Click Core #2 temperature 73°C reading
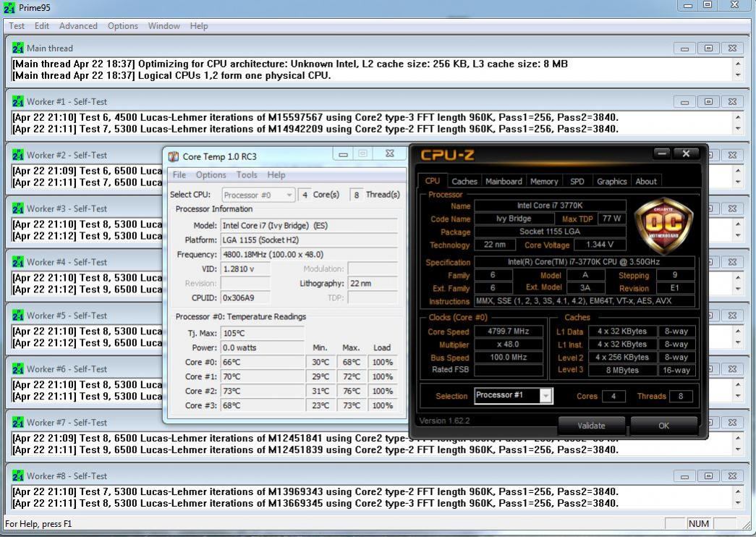The width and height of the screenshot is (756, 537). point(263,391)
